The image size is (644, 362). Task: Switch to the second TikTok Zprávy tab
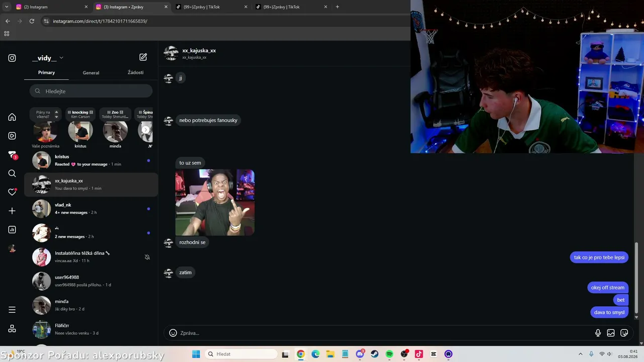[x=291, y=7]
